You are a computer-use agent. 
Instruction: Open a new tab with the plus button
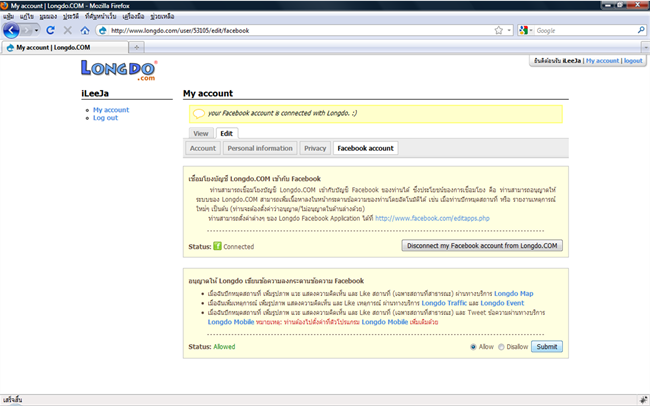[x=136, y=47]
